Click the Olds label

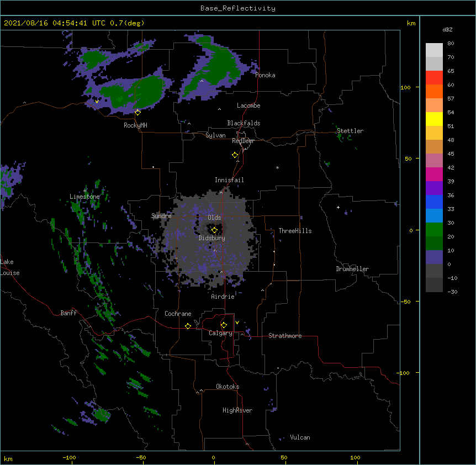coord(214,218)
